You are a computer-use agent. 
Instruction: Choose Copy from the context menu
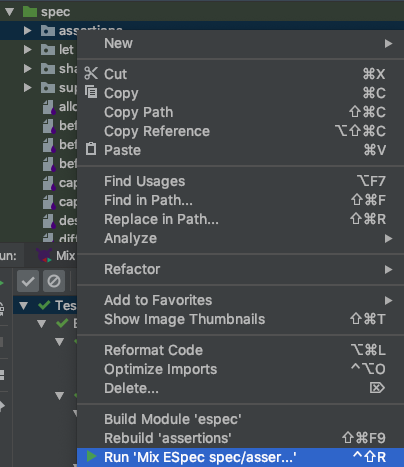[240, 93]
